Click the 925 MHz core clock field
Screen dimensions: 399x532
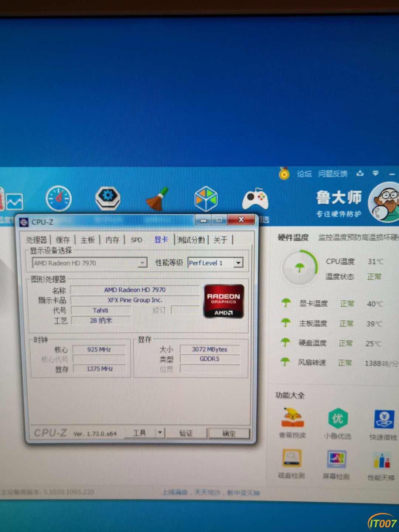pyautogui.click(x=99, y=349)
